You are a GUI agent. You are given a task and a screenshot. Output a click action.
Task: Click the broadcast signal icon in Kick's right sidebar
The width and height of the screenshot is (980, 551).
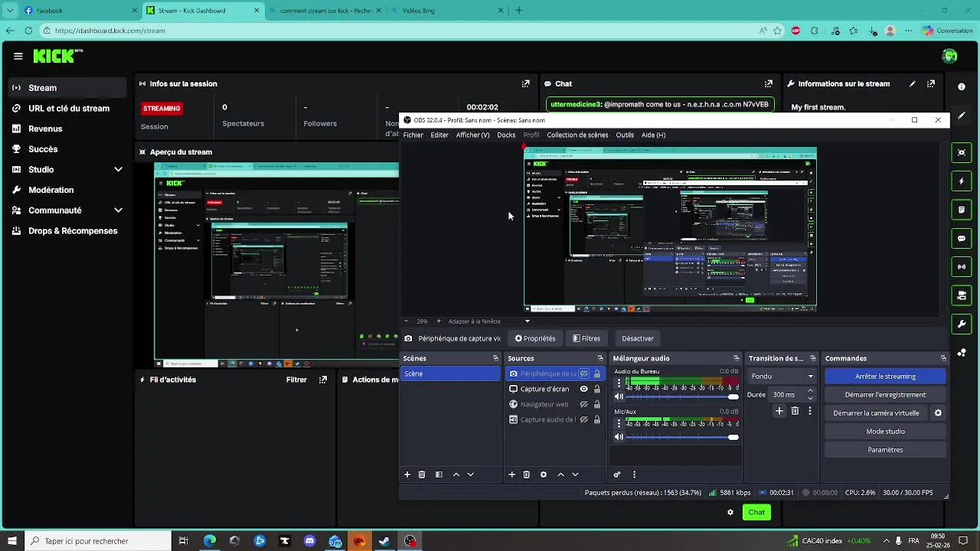click(962, 267)
